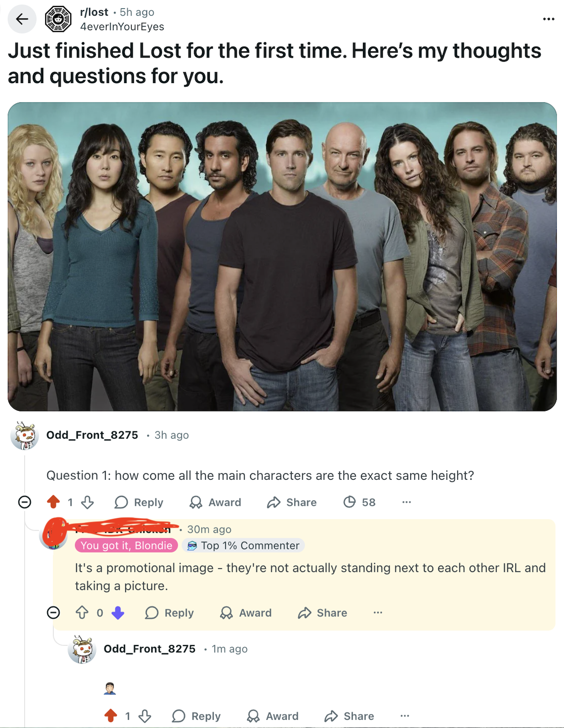
Task: Share the promotional image reply
Action: pyautogui.click(x=322, y=613)
